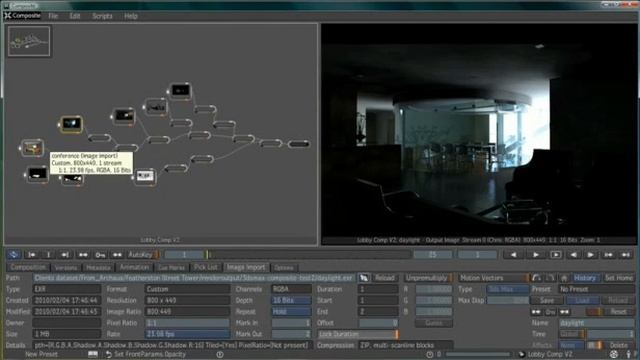The width and height of the screenshot is (640, 360).
Task: Click the preset Load button
Action: click(582, 300)
